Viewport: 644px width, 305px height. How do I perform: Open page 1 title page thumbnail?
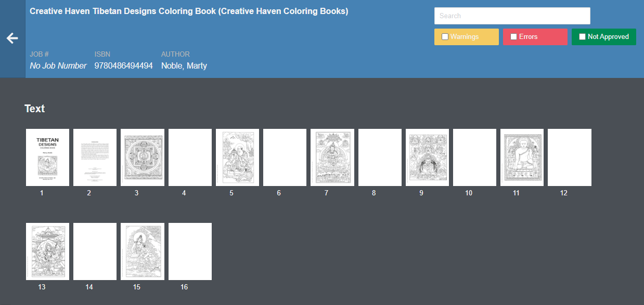(47, 157)
